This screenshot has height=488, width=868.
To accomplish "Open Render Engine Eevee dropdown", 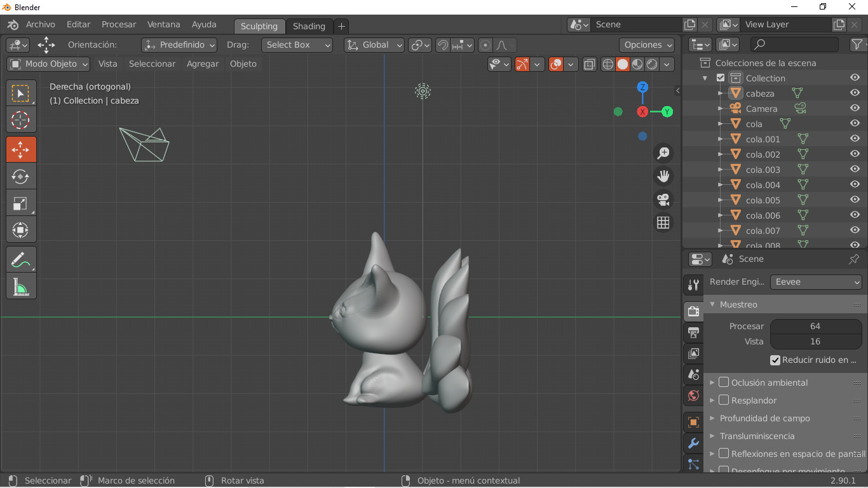I will 816,282.
